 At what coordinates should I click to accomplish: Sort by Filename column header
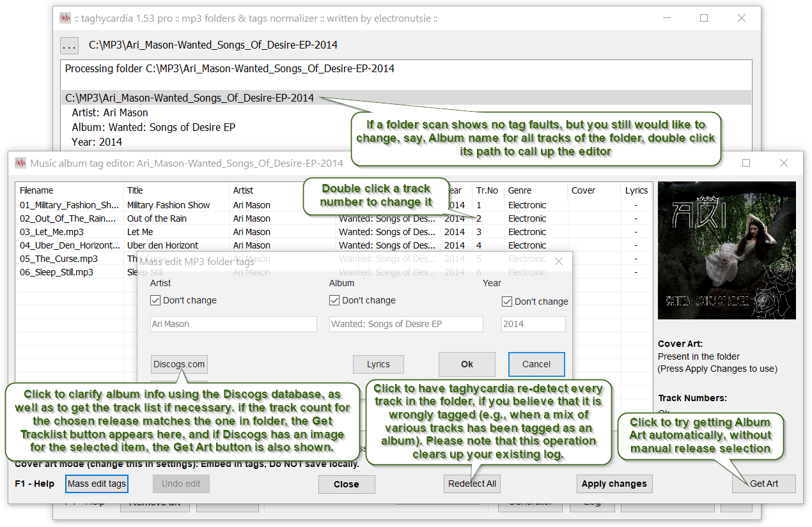click(x=69, y=190)
